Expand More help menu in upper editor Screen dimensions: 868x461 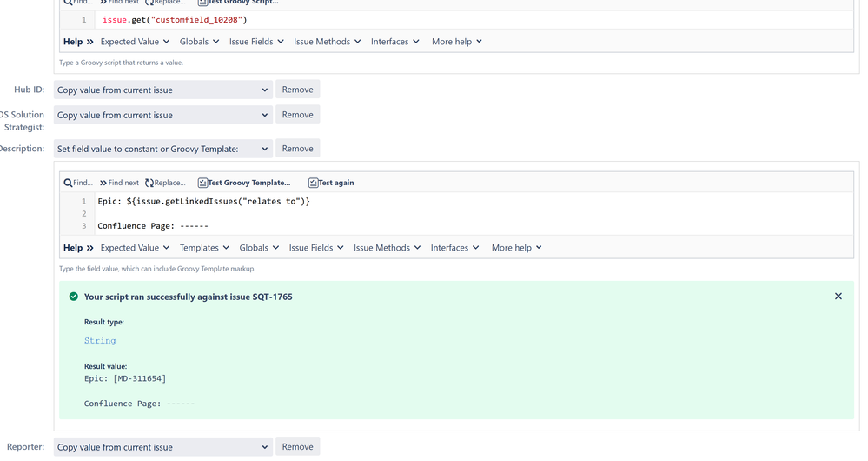[x=457, y=42]
